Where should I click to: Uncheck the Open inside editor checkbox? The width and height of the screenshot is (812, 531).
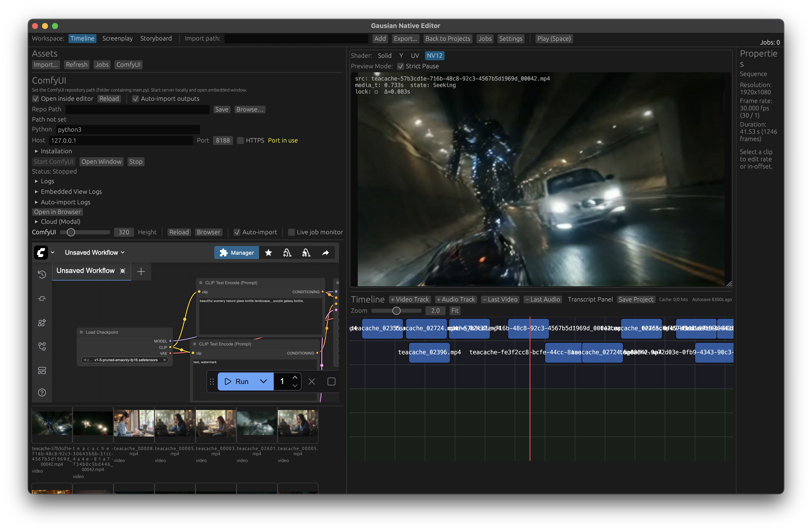[x=35, y=98]
